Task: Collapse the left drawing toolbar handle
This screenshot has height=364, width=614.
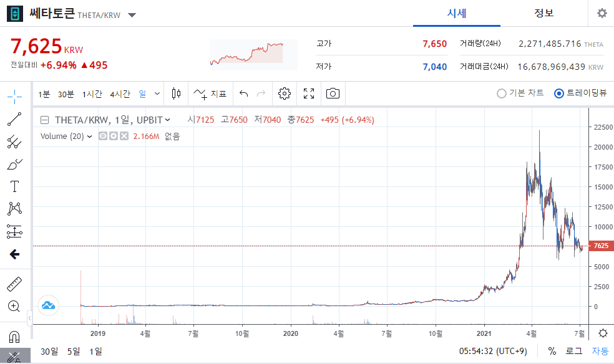Action: click(29, 318)
